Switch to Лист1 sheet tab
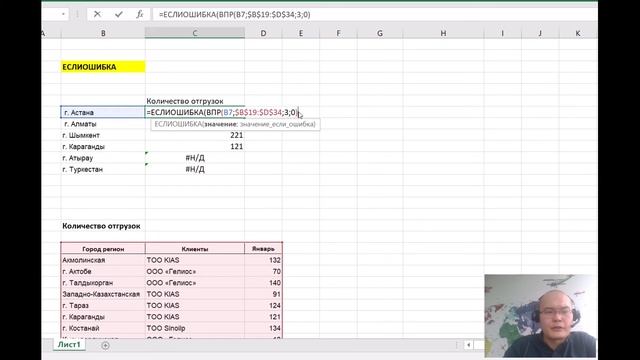This screenshot has width=640, height=360. click(69, 344)
